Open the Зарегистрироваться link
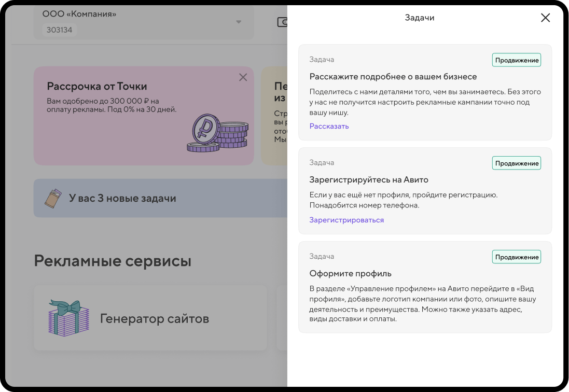This screenshot has width=569, height=392. click(346, 219)
